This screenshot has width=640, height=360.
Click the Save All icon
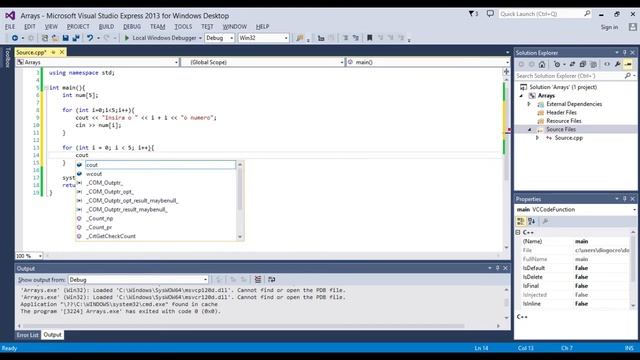point(76,38)
